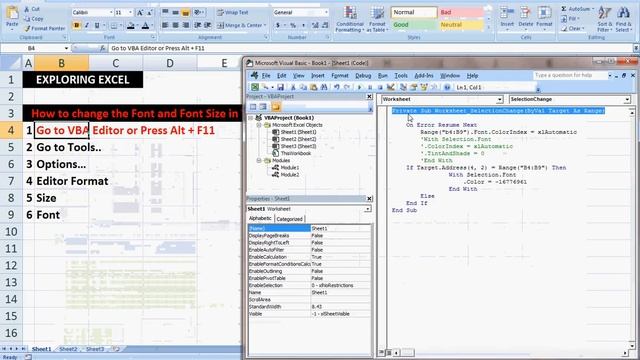The height and width of the screenshot is (360, 640).
Task: Apply the Neutral cell style
Action: [461, 25]
